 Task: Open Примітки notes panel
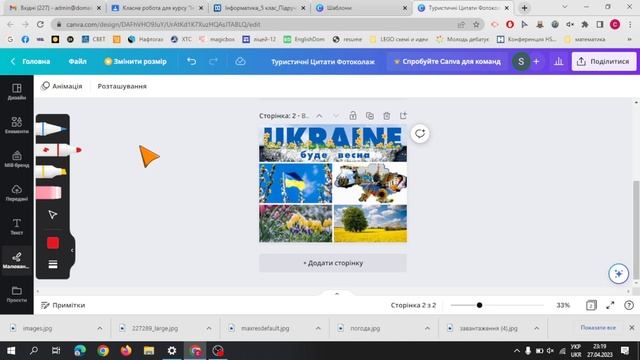[63, 305]
